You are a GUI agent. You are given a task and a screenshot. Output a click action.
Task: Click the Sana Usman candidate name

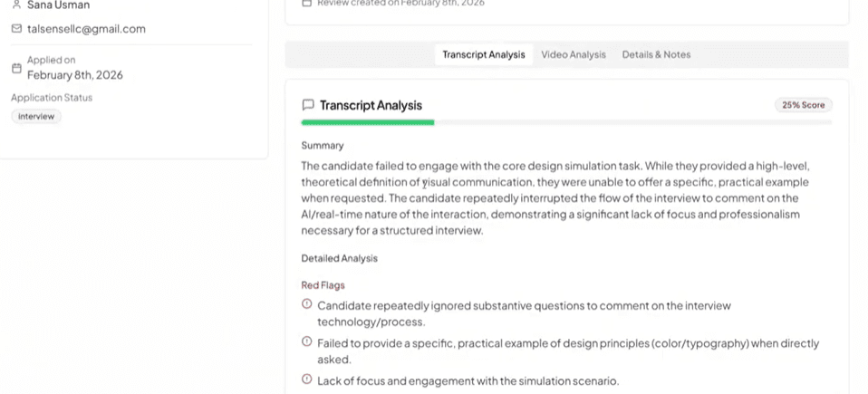58,5
